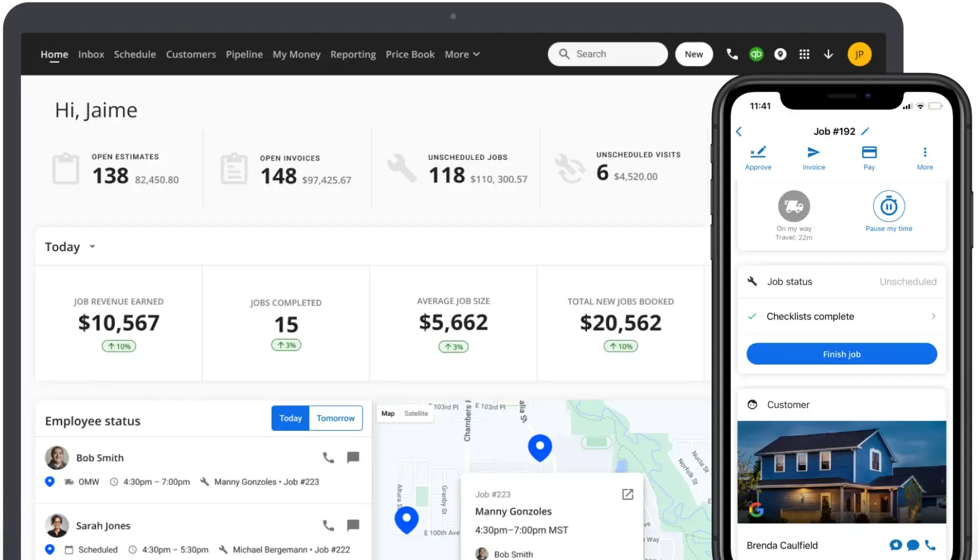
Task: Open the QuickBooks integration icon
Action: (x=756, y=54)
